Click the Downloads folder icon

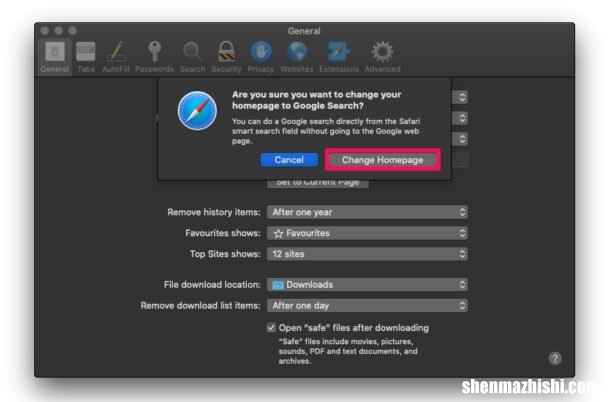[x=278, y=285]
